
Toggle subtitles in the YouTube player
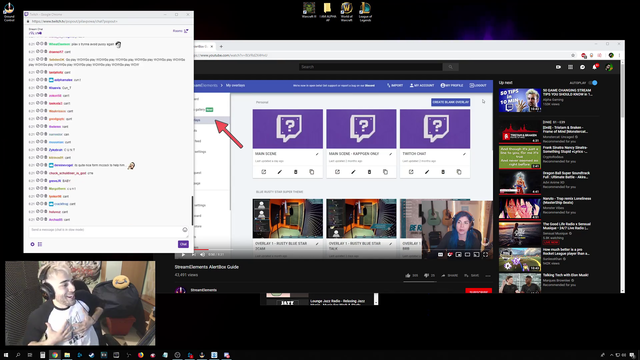pos(440,254)
